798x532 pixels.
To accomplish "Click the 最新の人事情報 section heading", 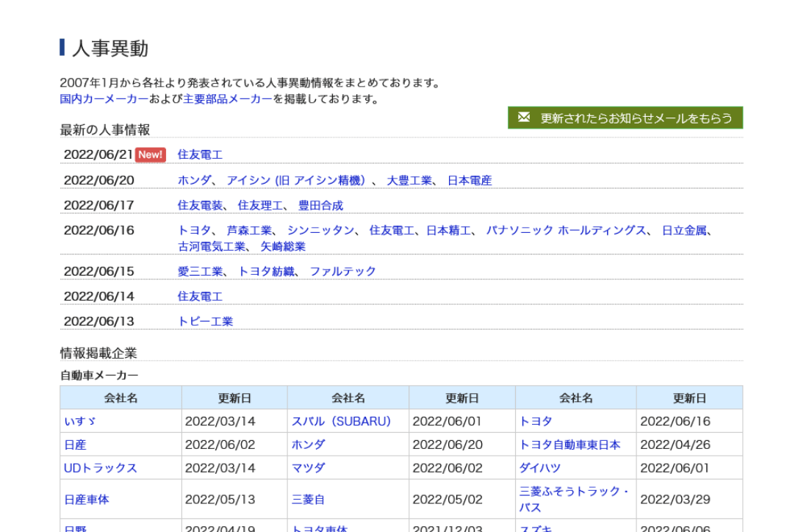I will pyautogui.click(x=105, y=130).
